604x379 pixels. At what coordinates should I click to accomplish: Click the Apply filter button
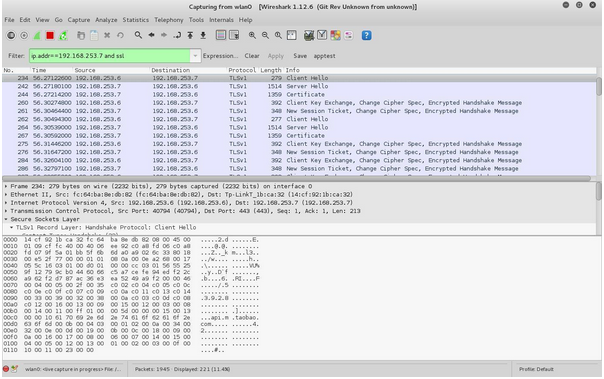(x=275, y=56)
